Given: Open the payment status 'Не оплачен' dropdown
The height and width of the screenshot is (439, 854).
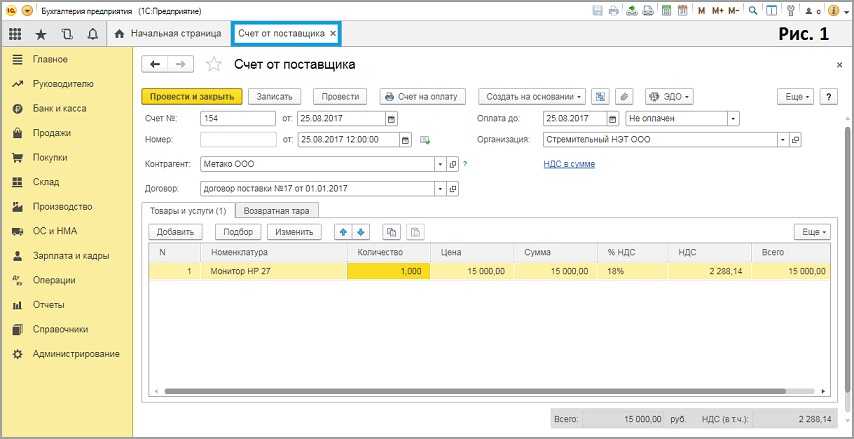Looking at the screenshot, I should pos(733,118).
